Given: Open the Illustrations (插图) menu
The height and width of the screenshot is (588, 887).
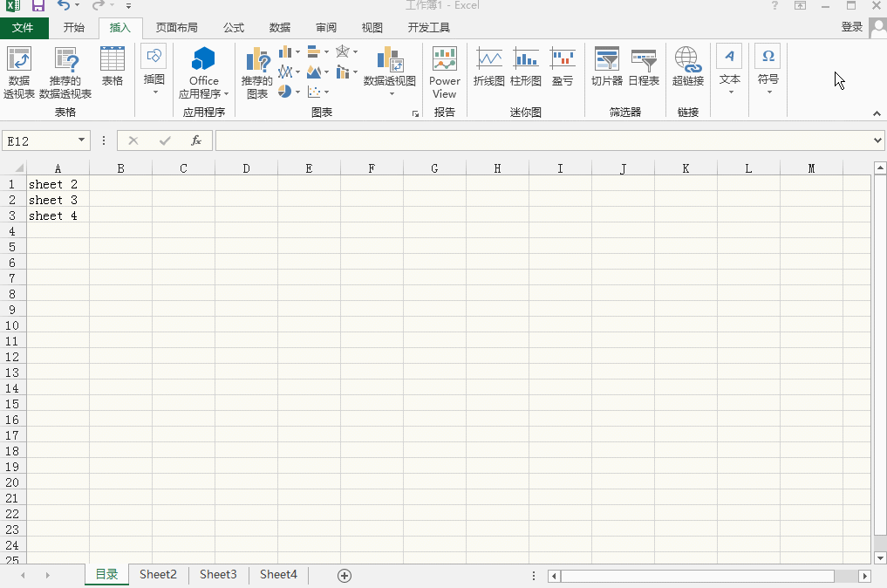Looking at the screenshot, I should coord(154,70).
